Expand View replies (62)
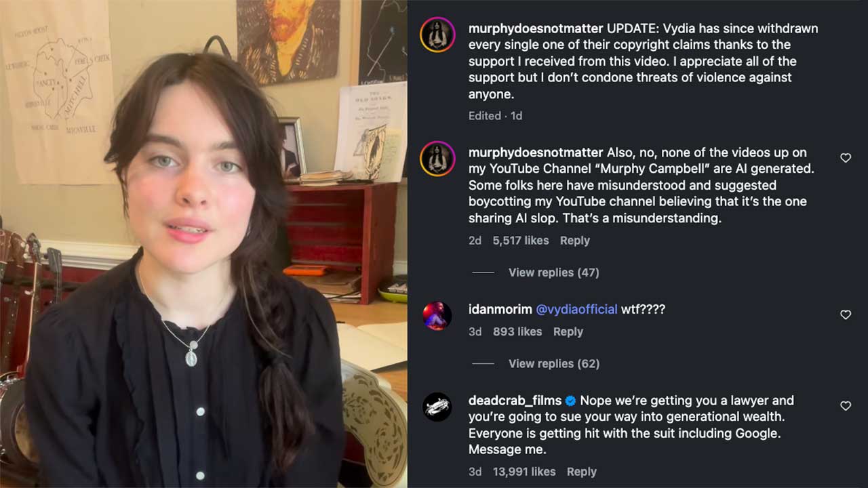 (554, 364)
